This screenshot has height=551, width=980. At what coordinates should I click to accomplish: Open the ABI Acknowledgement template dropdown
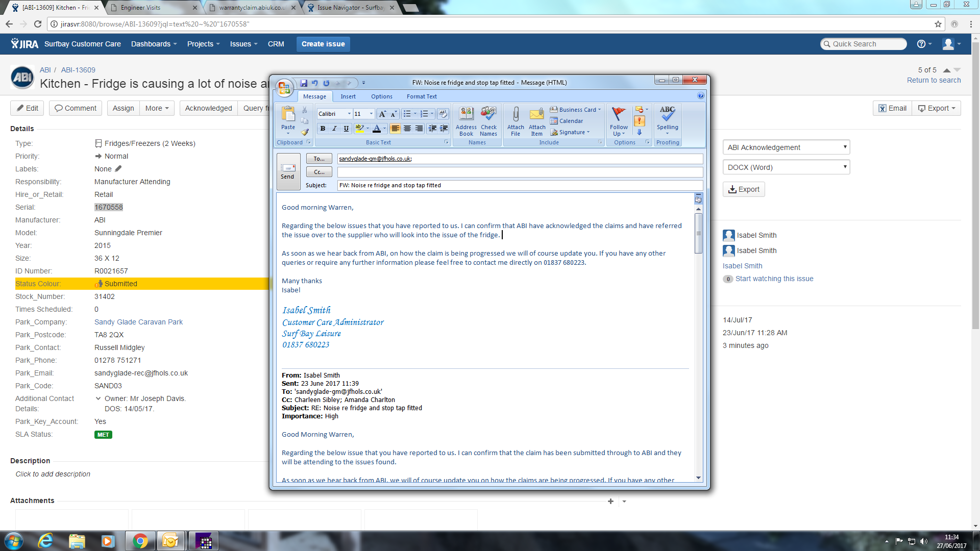tap(786, 147)
